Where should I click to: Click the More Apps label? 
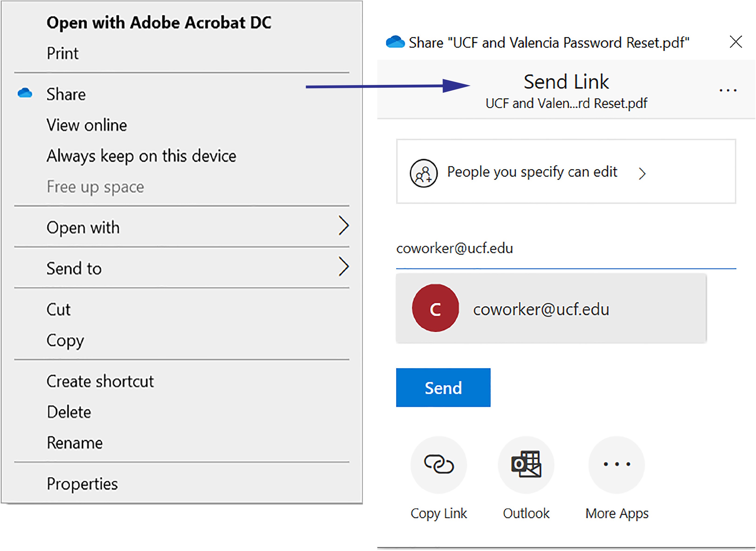[617, 514]
